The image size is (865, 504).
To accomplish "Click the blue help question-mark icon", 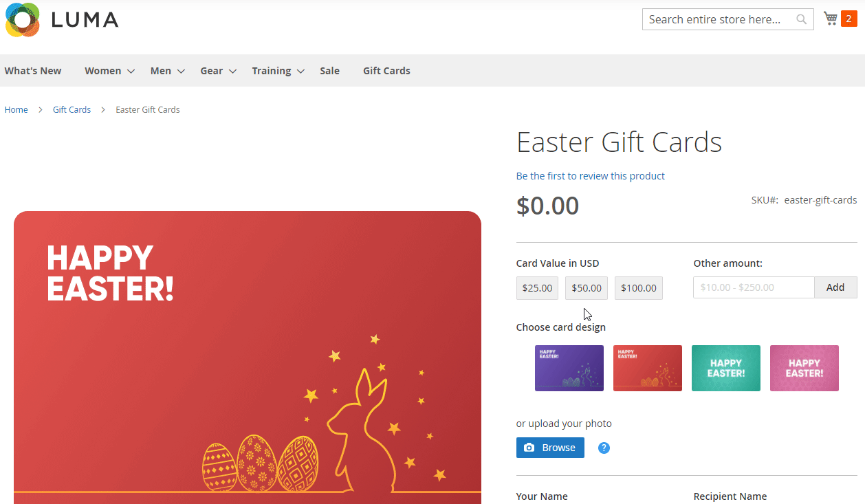I will pyautogui.click(x=604, y=448).
